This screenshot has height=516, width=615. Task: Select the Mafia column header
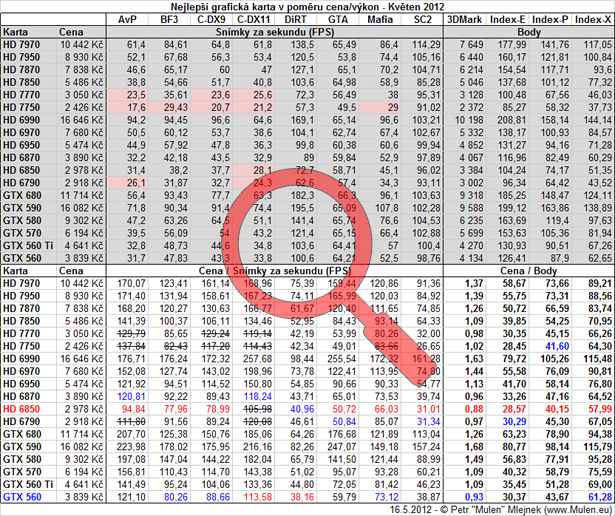380,20
